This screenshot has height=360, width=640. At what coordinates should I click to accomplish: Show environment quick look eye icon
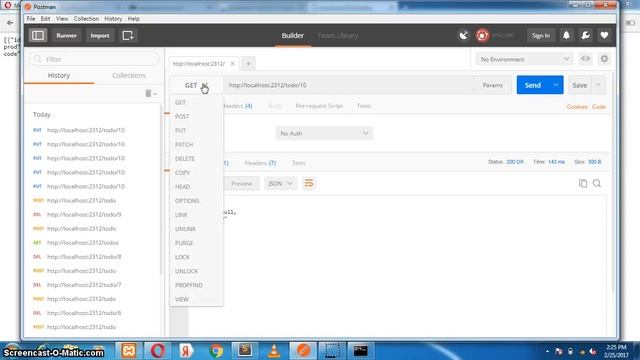point(585,59)
